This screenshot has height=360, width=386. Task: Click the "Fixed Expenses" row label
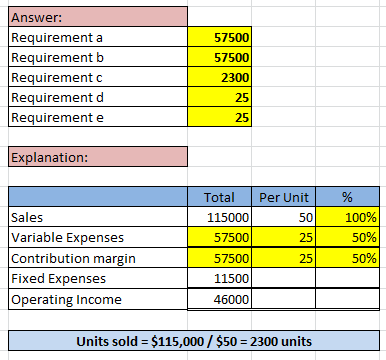point(98,278)
